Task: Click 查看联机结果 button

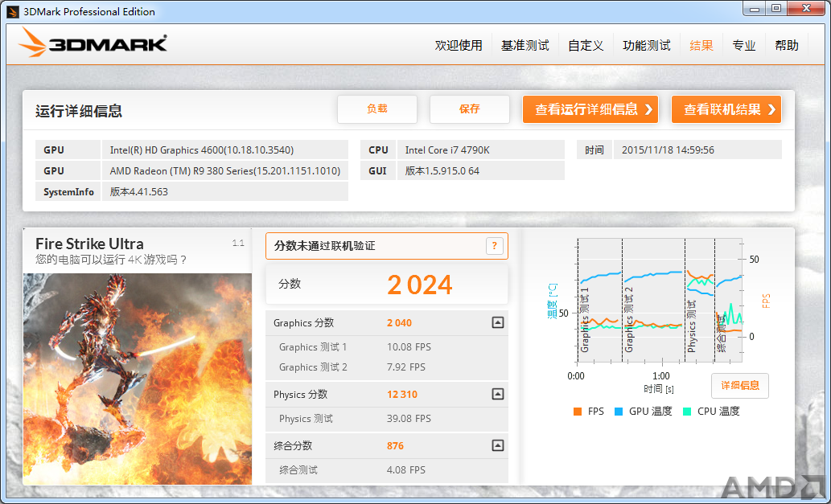Action: [726, 109]
